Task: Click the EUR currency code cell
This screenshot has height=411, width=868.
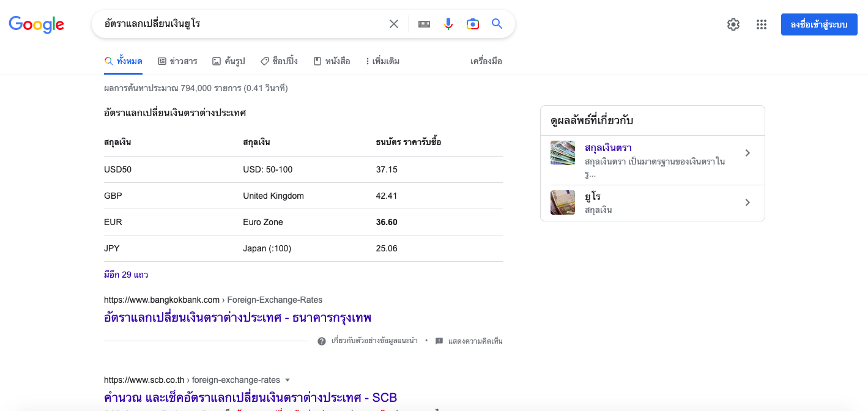Action: point(113,222)
